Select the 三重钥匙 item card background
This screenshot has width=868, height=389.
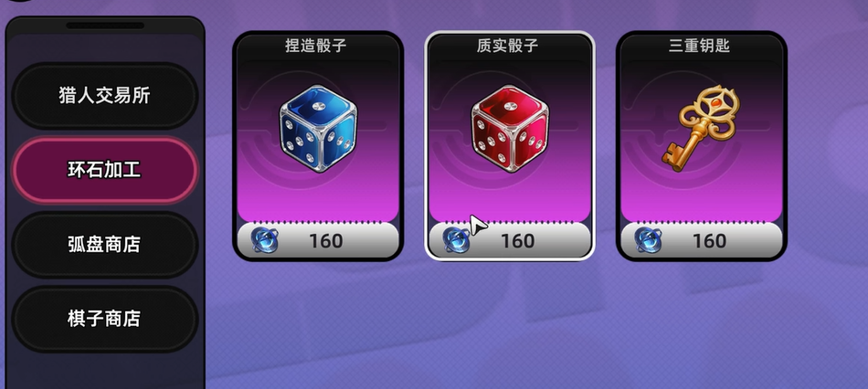702,145
